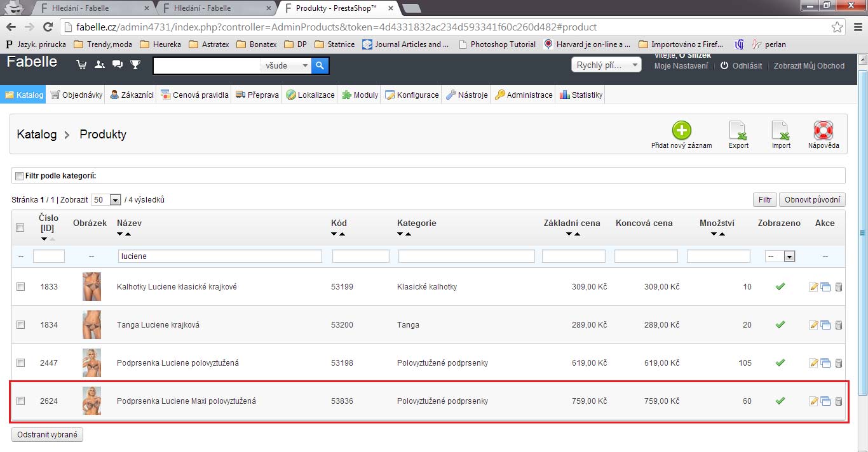Click the Odhlásit logout link

tap(747, 66)
